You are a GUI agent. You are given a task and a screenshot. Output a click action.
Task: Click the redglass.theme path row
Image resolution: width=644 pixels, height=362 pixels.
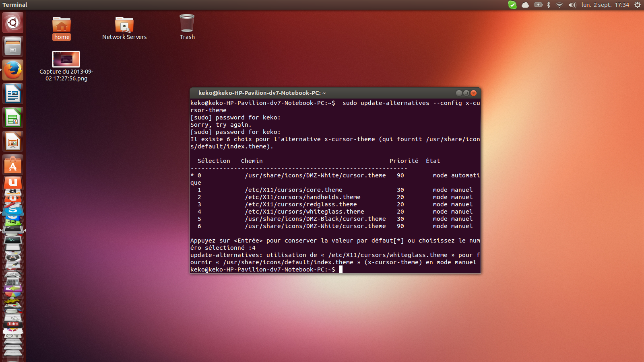301,204
